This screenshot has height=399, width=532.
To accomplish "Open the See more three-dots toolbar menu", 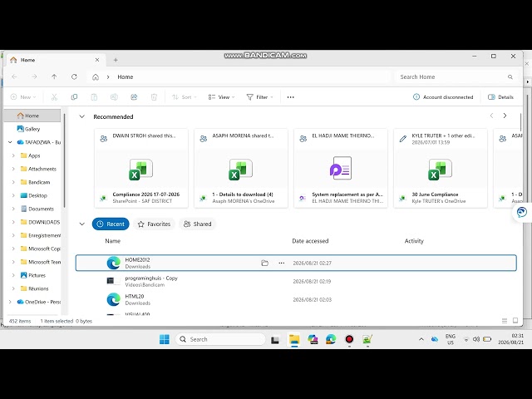I will 291,97.
